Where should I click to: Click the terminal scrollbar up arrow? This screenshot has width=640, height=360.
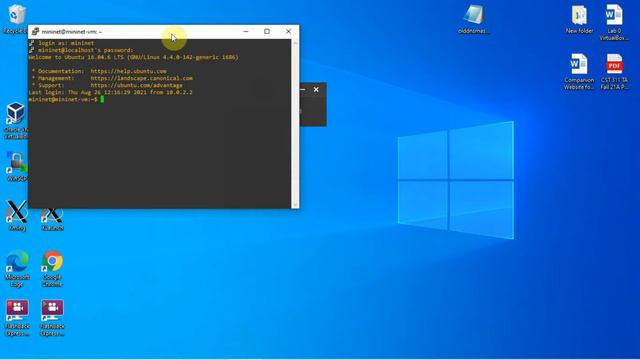(x=295, y=43)
